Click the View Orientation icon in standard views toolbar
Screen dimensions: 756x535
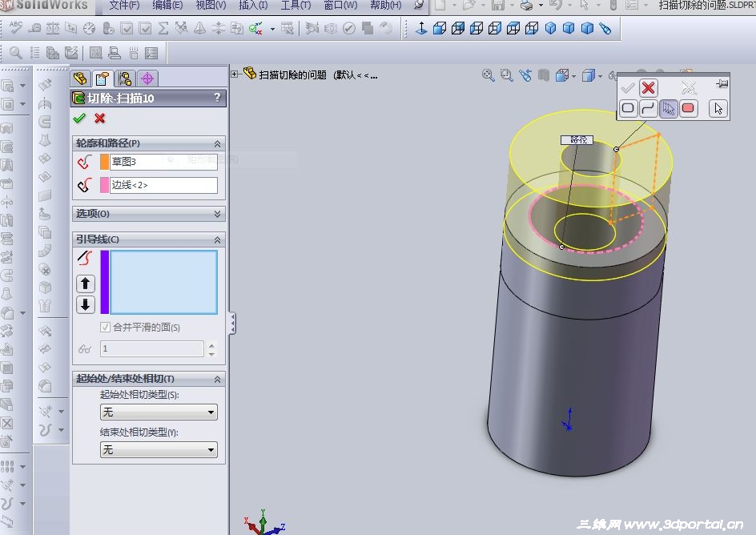point(605,29)
